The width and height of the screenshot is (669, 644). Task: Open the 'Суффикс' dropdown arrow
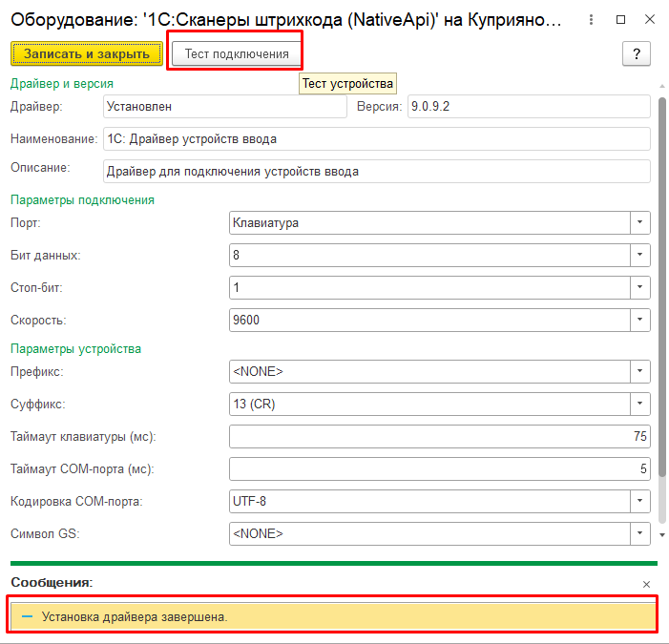coord(639,404)
